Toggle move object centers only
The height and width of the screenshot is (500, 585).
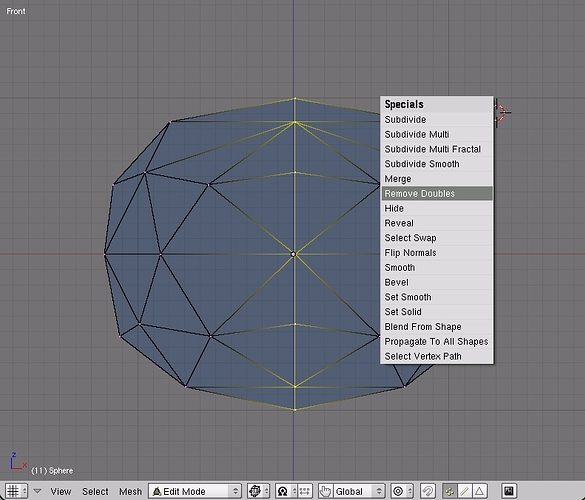(x=304, y=491)
